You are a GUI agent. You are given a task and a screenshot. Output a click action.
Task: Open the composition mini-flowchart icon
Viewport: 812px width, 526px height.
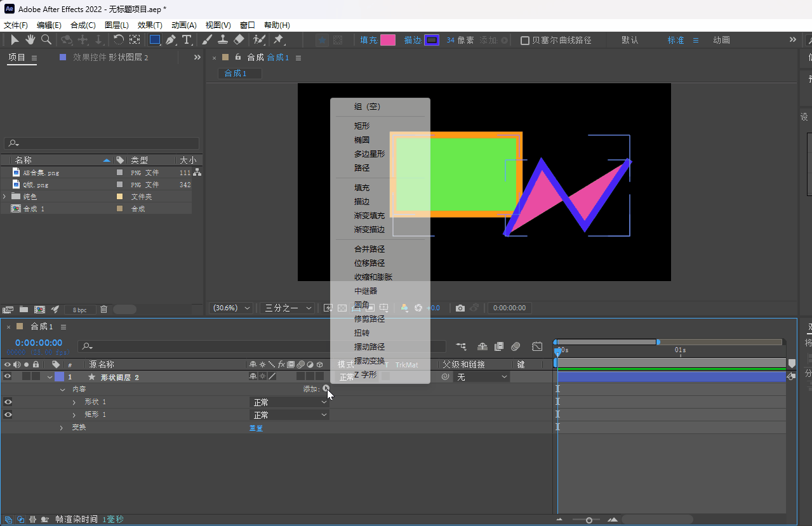pos(461,346)
